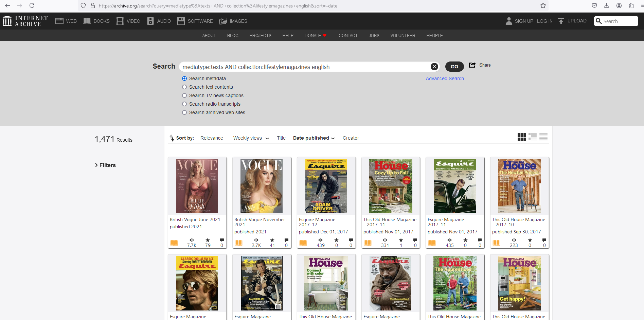Open the SOFTWARE section icon
This screenshot has height=320, width=644.
pyautogui.click(x=181, y=21)
